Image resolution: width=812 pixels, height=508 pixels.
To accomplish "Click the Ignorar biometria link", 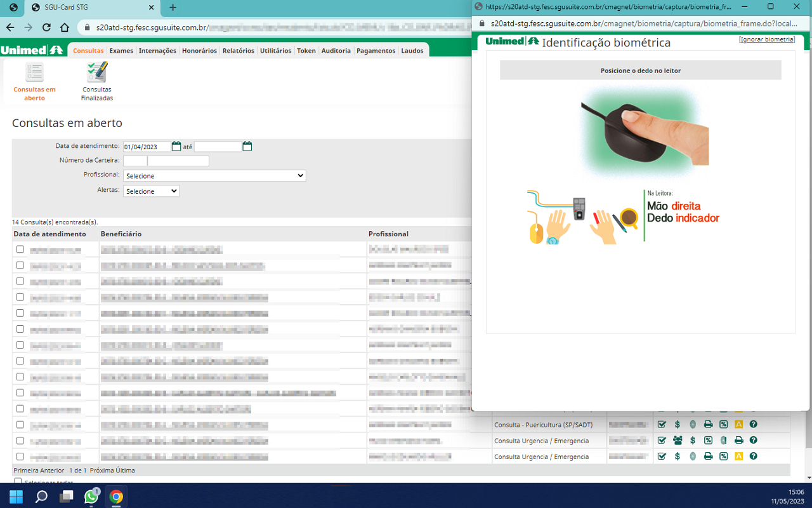I will click(767, 39).
